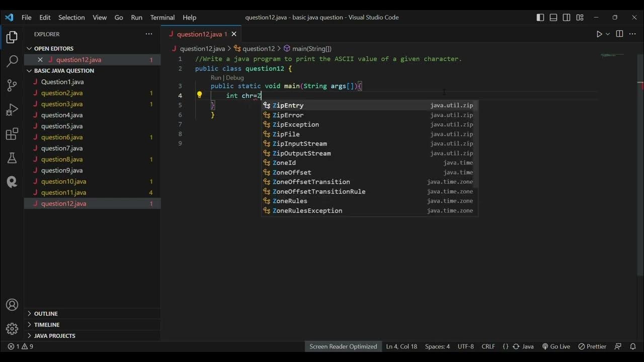Open the Testing beaker view
Image resolution: width=644 pixels, height=362 pixels.
point(12,158)
